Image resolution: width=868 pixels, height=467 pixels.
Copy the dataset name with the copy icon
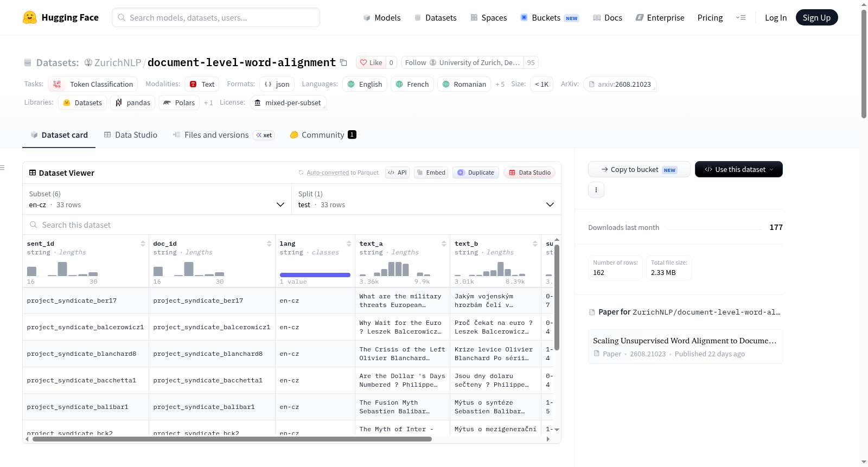343,62
